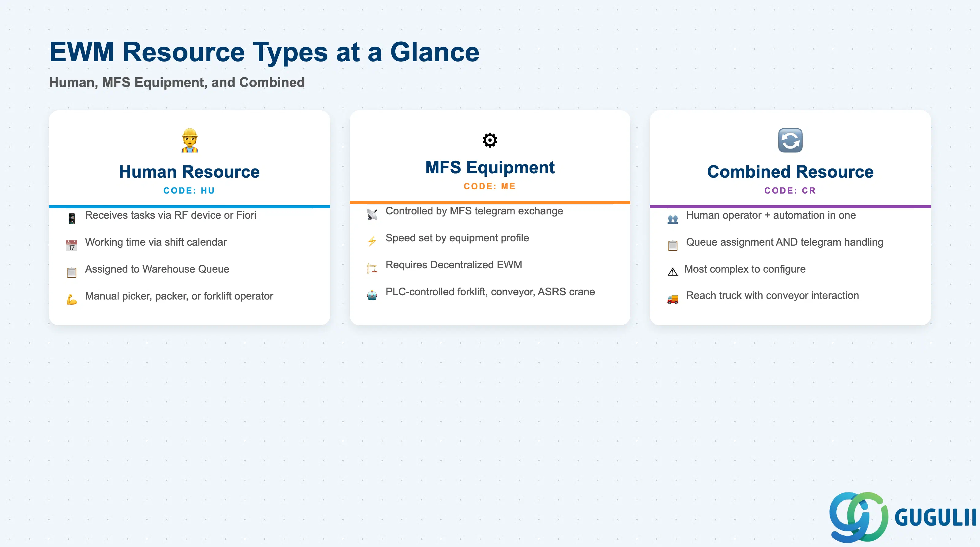Click the robot icon beside PLC-controlled forklift
The image size is (980, 547).
click(x=372, y=295)
